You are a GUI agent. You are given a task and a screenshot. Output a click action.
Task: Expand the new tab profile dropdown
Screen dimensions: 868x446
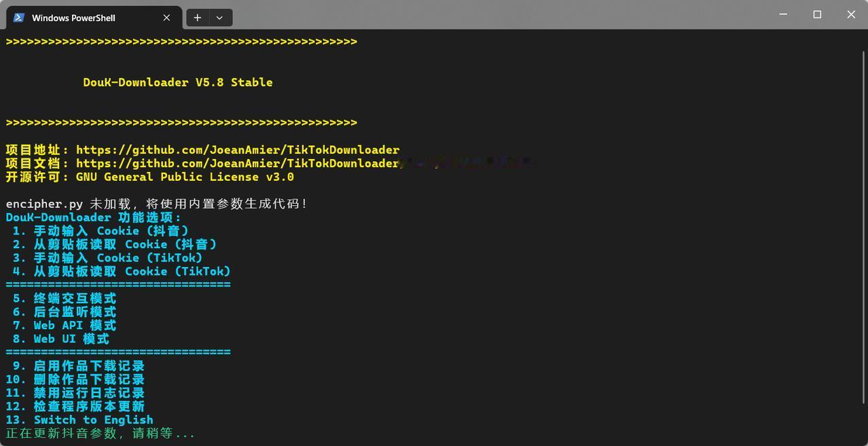(219, 18)
